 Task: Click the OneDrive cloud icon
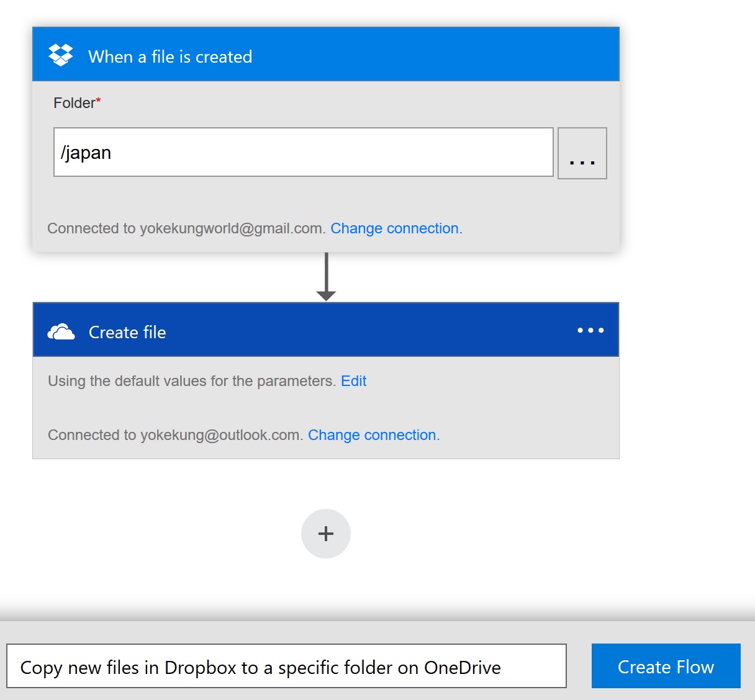point(61,332)
